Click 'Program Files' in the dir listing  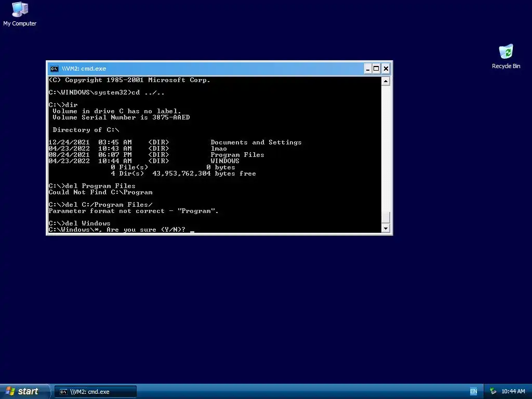point(237,155)
